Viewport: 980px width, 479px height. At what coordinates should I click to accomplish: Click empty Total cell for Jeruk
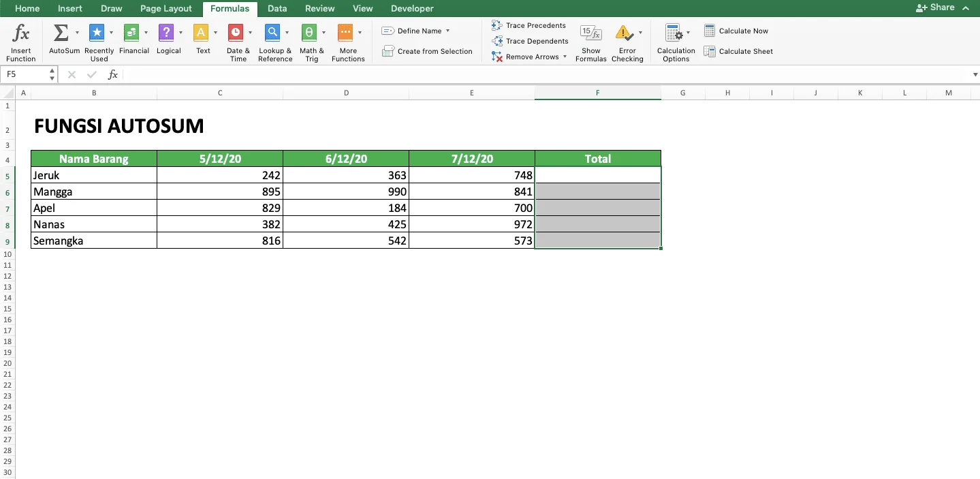(x=598, y=175)
